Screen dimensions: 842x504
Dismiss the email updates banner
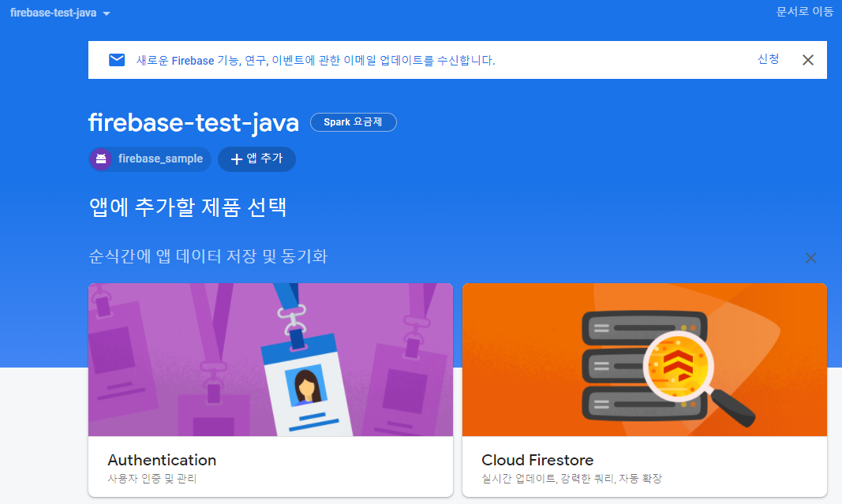(807, 60)
